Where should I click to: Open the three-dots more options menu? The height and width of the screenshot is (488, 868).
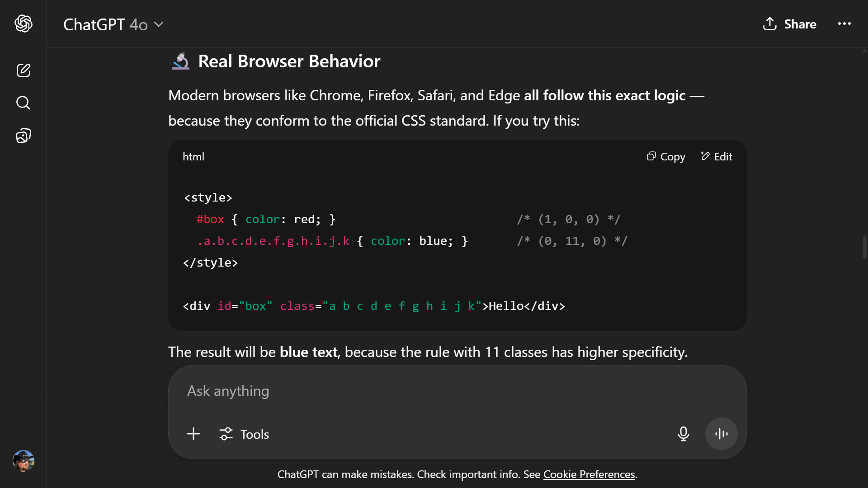click(844, 24)
